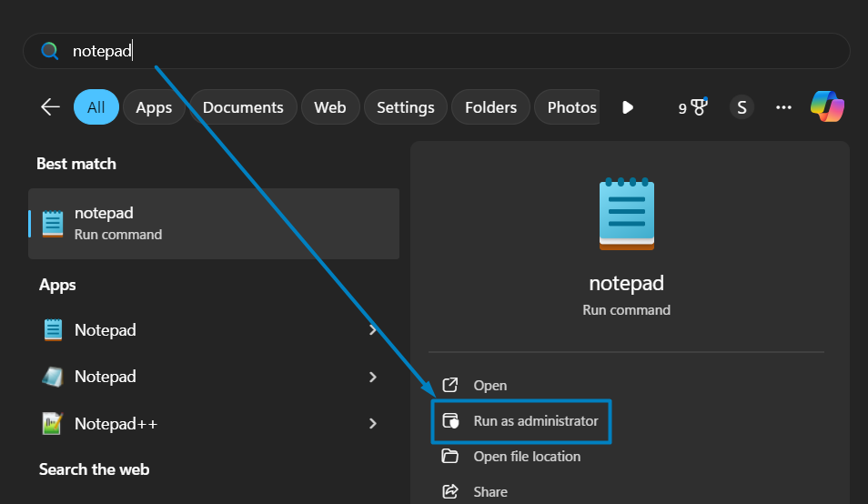The image size is (868, 504).
Task: Click the large notepad icon in preview pane
Action: [x=627, y=214]
